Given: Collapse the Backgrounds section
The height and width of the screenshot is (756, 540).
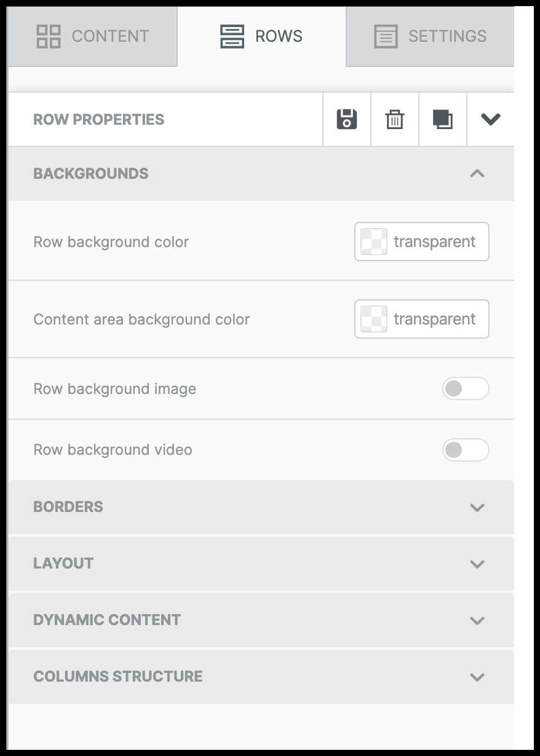Looking at the screenshot, I should click(x=477, y=174).
